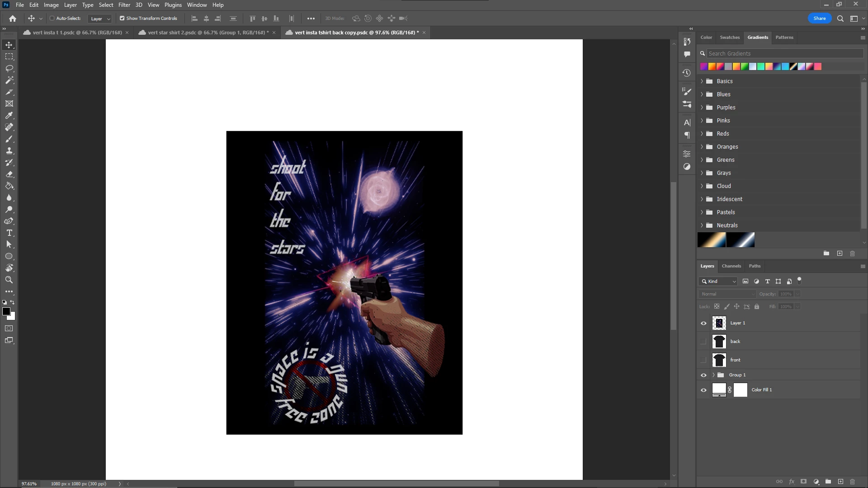Click the foreground color swatch
The width and height of the screenshot is (868, 488).
tap(6, 311)
